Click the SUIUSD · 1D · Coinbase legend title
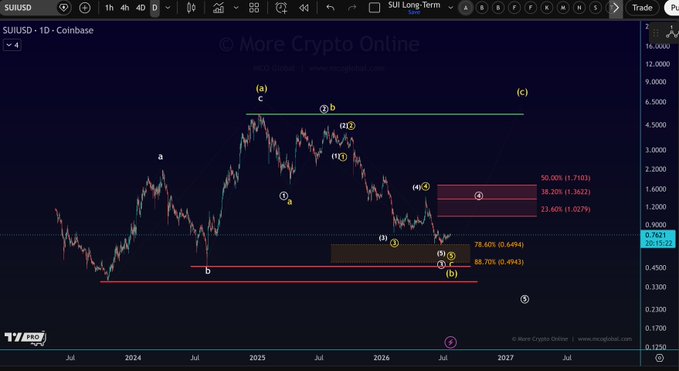Viewport: 679px width, 371px height. (48, 30)
